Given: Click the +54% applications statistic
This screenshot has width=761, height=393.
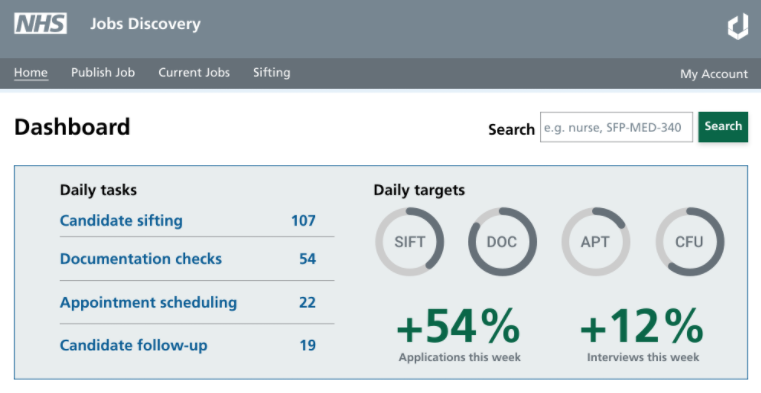Looking at the screenshot, I should point(459,334).
